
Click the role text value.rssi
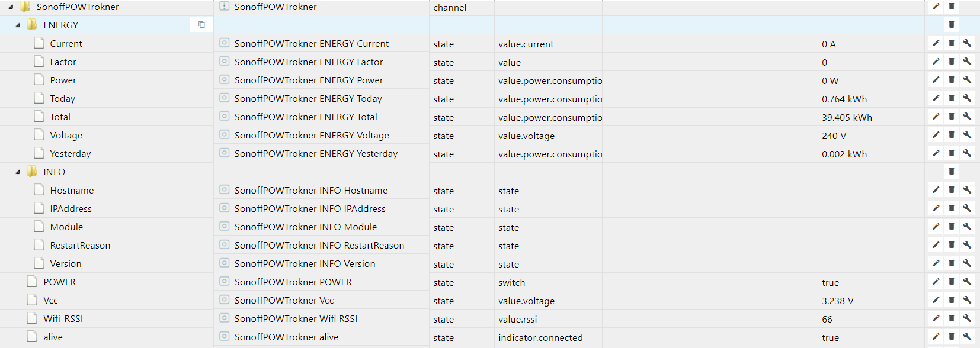pos(517,320)
